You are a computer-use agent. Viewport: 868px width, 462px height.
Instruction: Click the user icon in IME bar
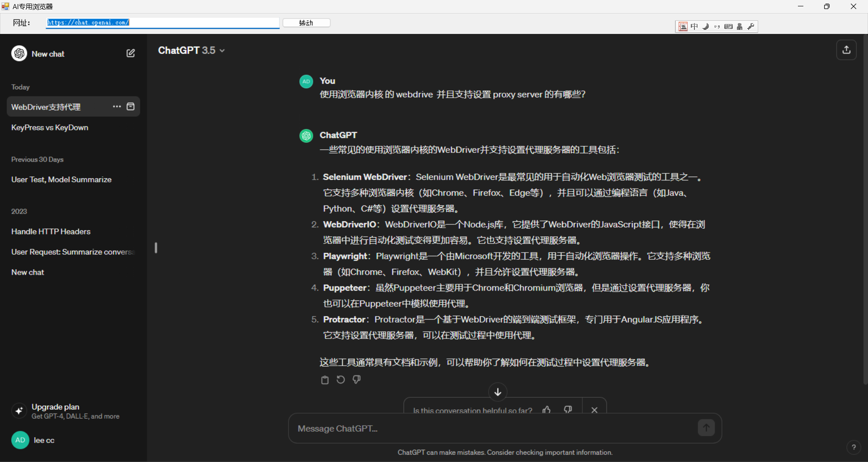click(x=740, y=27)
